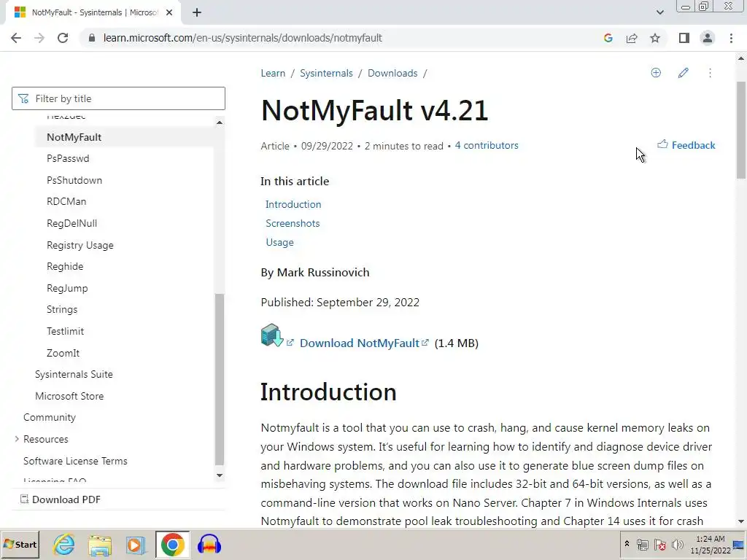Image resolution: width=747 pixels, height=560 pixels.
Task: Open PsPasswd in the sidebar
Action: tap(68, 158)
